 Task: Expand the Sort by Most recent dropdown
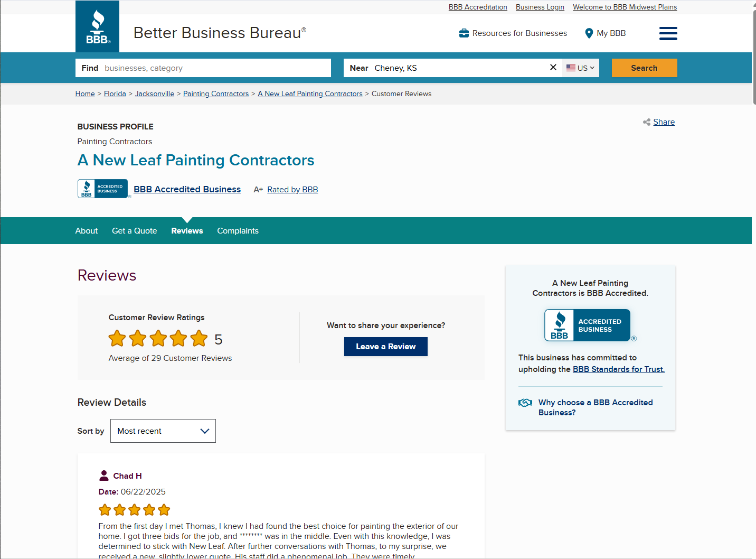pyautogui.click(x=163, y=431)
